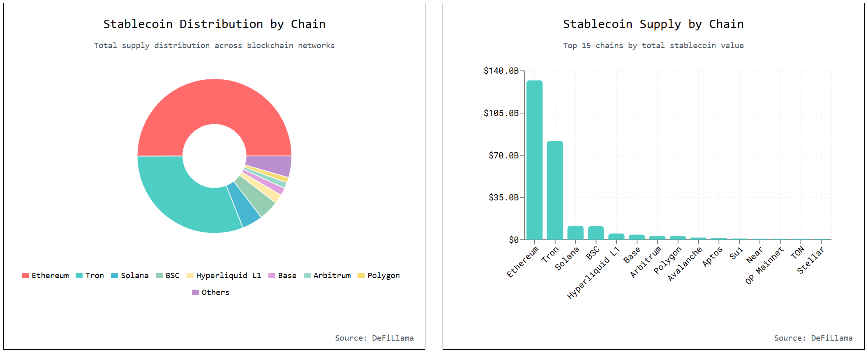Image resolution: width=868 pixels, height=353 pixels.
Task: Click the Ethereum bar in bar chart
Action: click(534, 160)
